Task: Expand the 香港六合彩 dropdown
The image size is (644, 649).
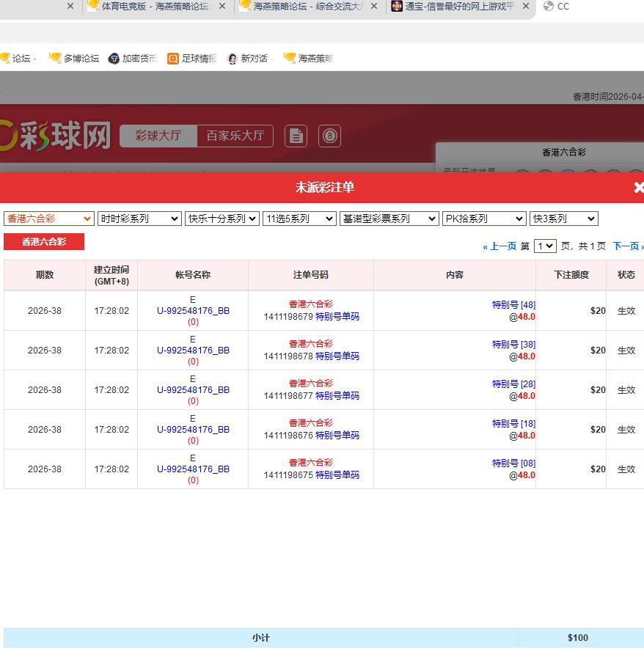Action: tap(49, 219)
